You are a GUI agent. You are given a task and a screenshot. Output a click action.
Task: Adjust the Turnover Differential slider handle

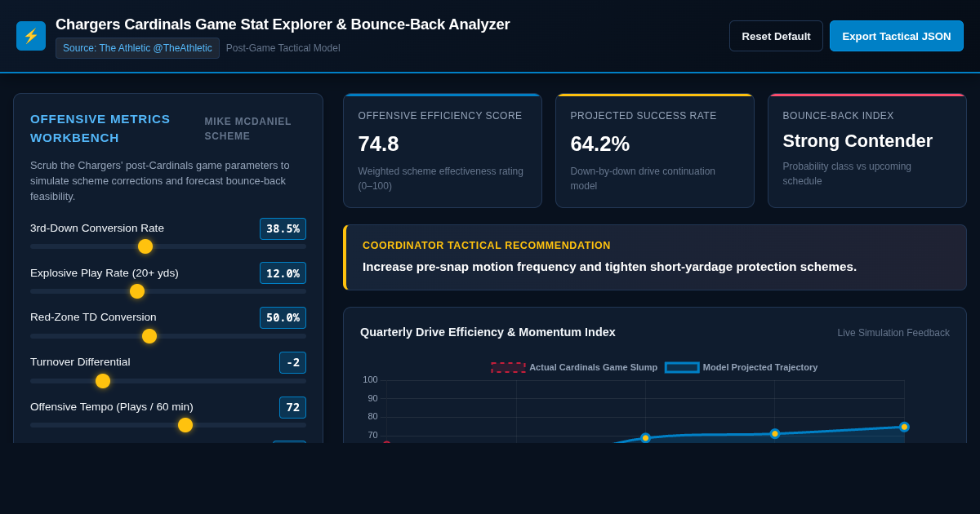tap(103, 381)
